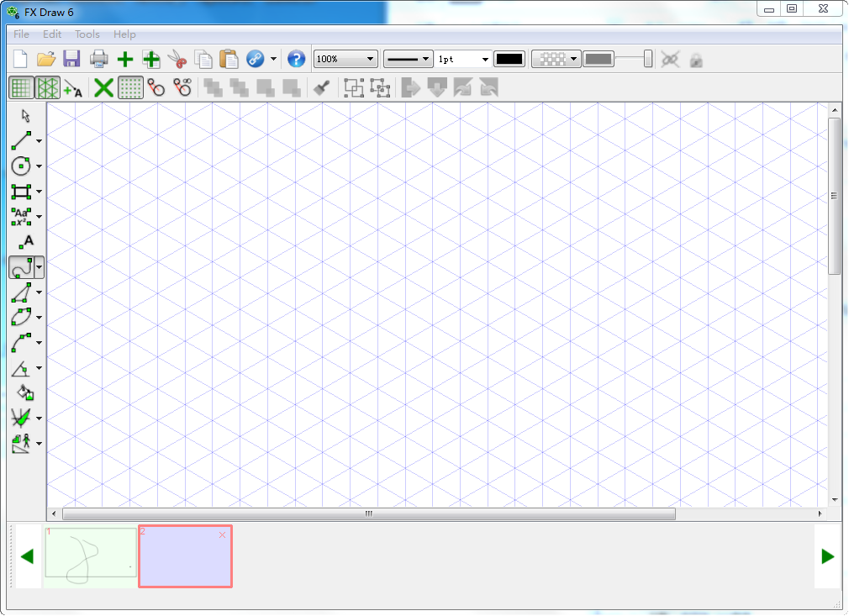This screenshot has height=616, width=849.
Task: Toggle the isometric grid display
Action: (46, 87)
